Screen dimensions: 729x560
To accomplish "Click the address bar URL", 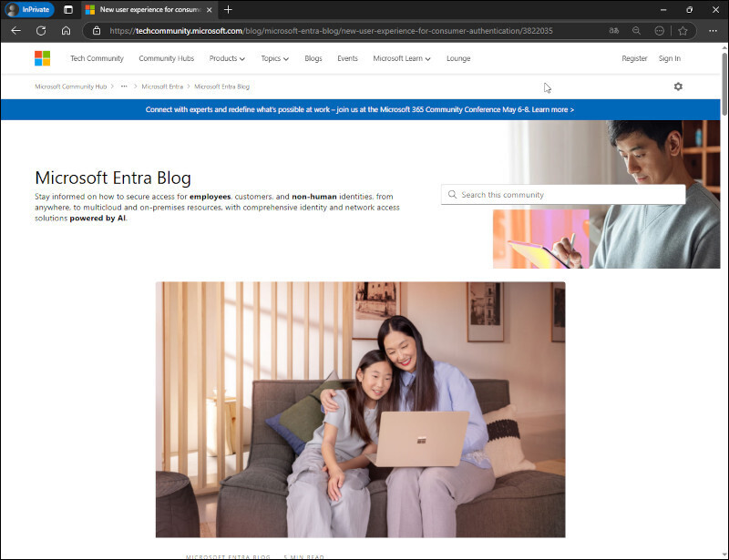I will [331, 31].
